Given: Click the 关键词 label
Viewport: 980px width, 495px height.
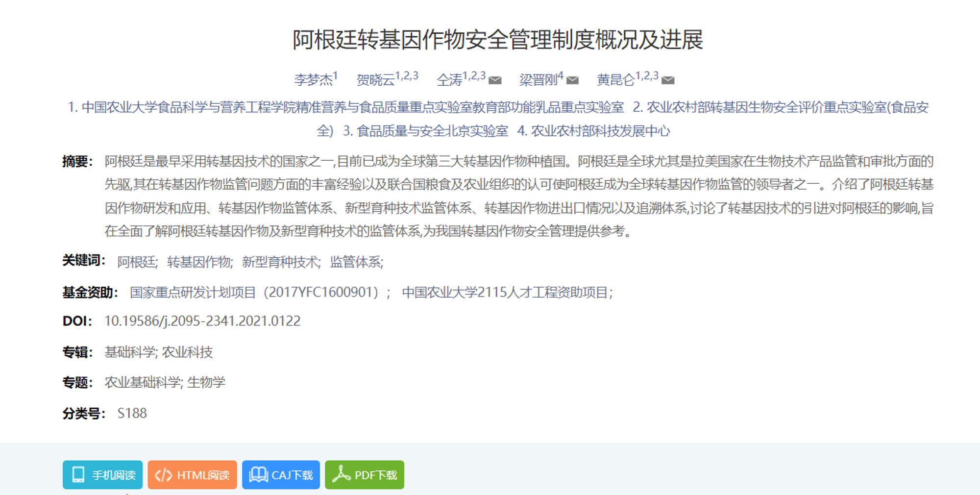Looking at the screenshot, I should coord(84,260).
